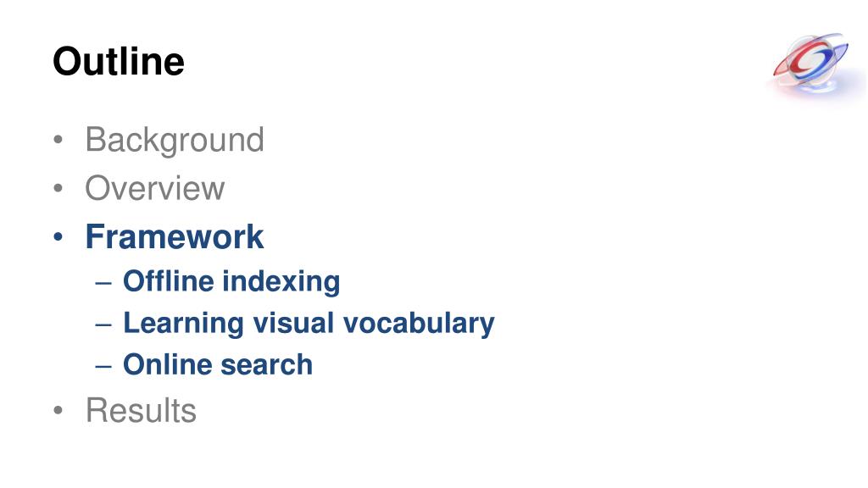This screenshot has width=868, height=488.
Task: Click the bullet dot beside Results
Action: [x=58, y=410]
